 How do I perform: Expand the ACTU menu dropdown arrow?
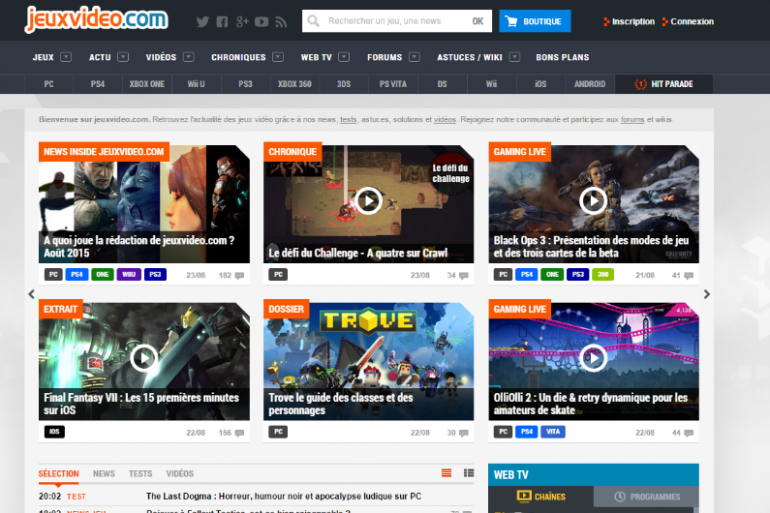(x=123, y=57)
